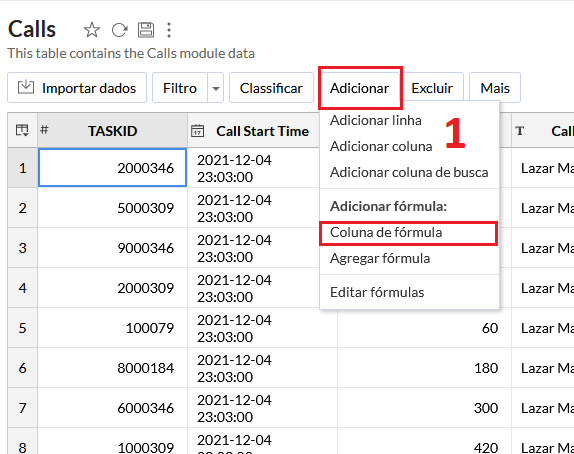Expand the Filtro dropdown arrow
This screenshot has height=454, width=574.
tap(216, 88)
